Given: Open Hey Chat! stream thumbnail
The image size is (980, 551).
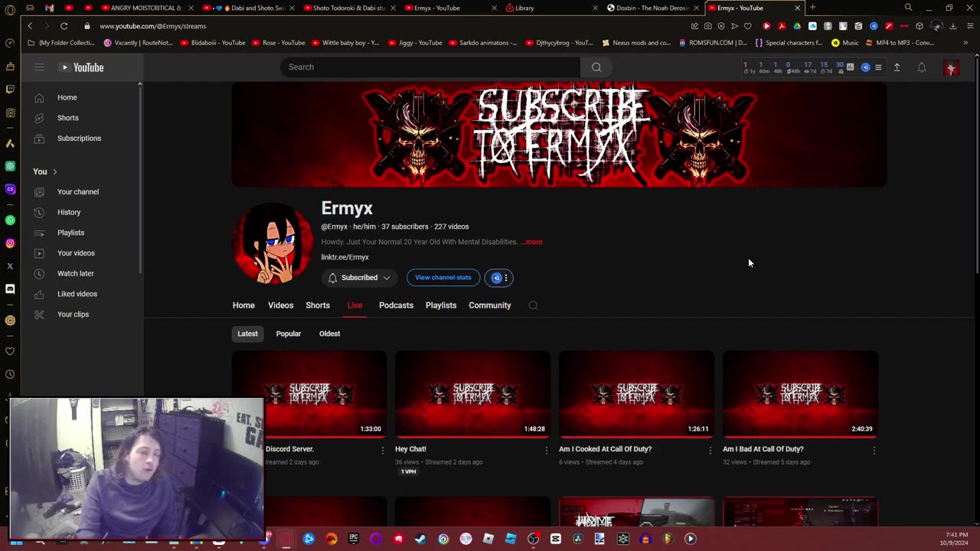Looking at the screenshot, I should pyautogui.click(x=472, y=394).
